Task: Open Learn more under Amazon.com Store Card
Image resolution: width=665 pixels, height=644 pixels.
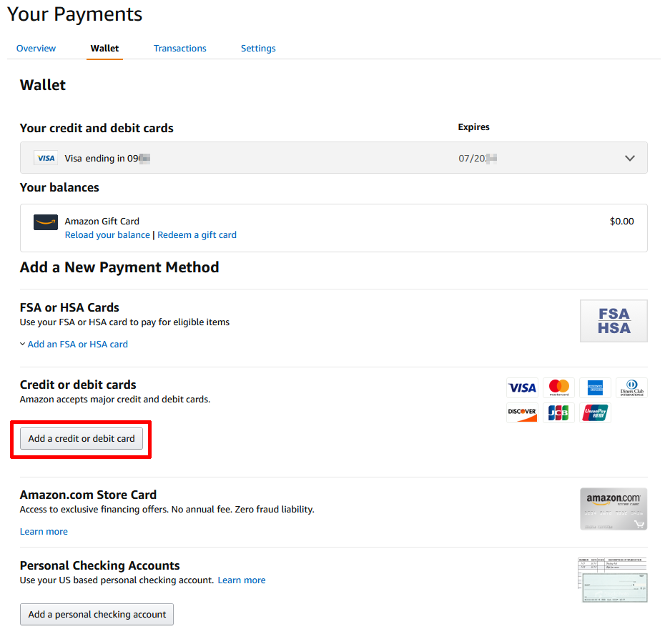Action: click(44, 532)
